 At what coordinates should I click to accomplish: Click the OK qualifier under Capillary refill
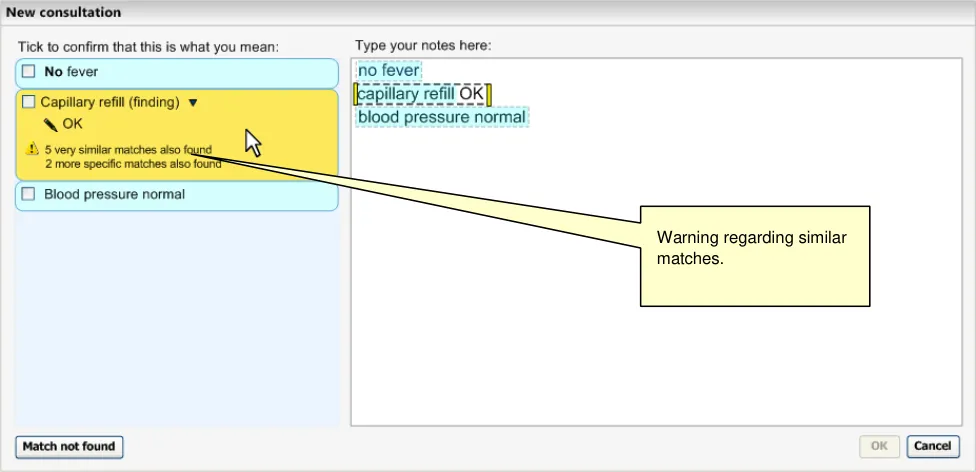tap(72, 125)
